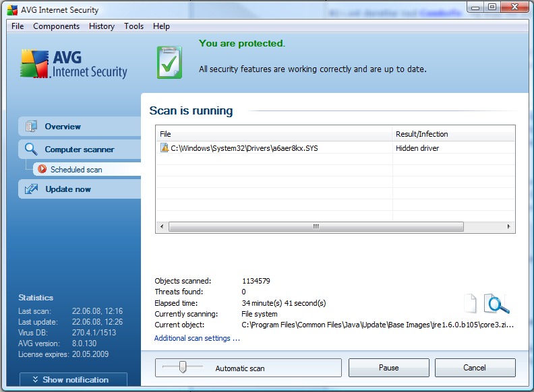Click Update now in the sidebar
Screen dimensions: 534x392
[x=80, y=189]
